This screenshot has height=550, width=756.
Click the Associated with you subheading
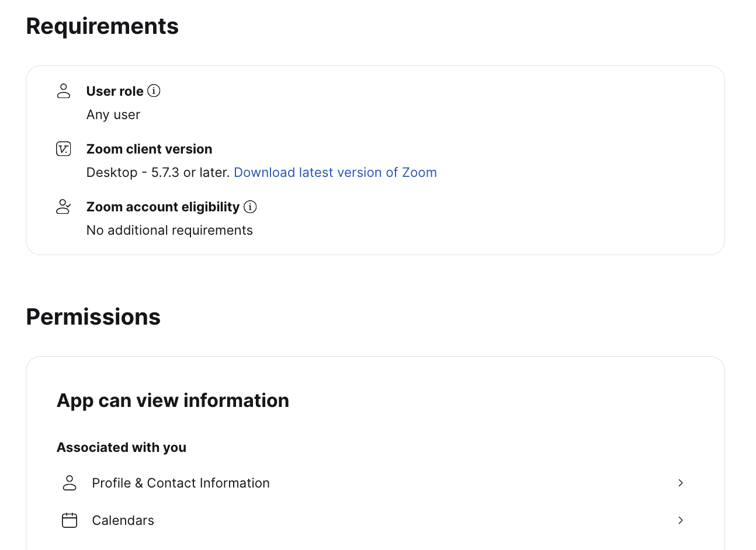pyautogui.click(x=122, y=447)
